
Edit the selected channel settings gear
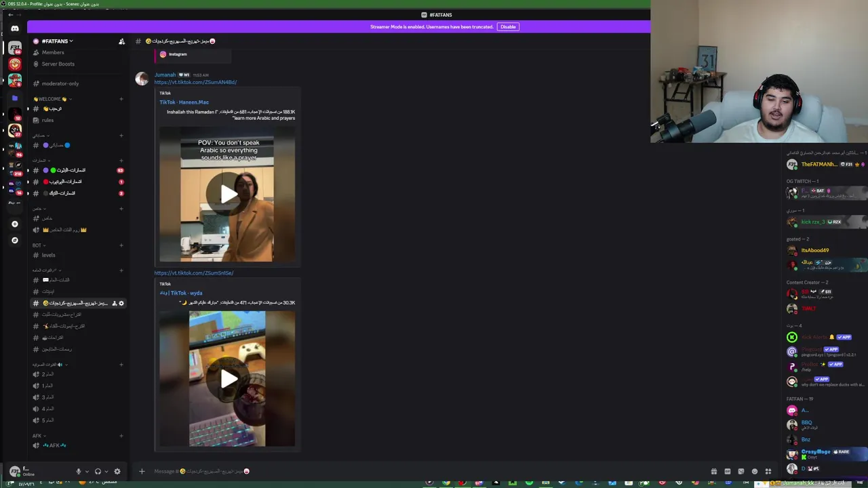(x=121, y=303)
